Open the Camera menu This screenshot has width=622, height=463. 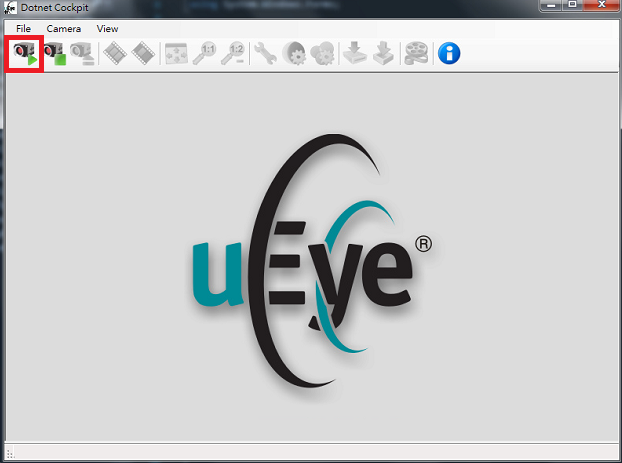[63, 29]
